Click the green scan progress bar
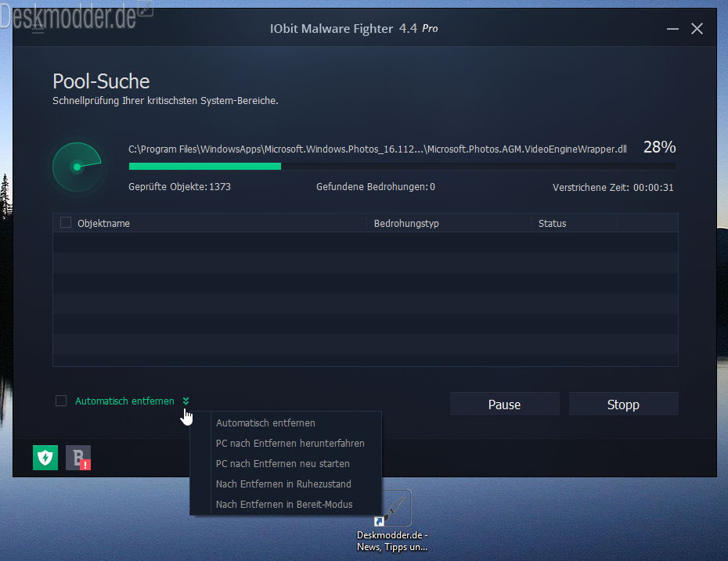The image size is (728, 561). tap(205, 166)
